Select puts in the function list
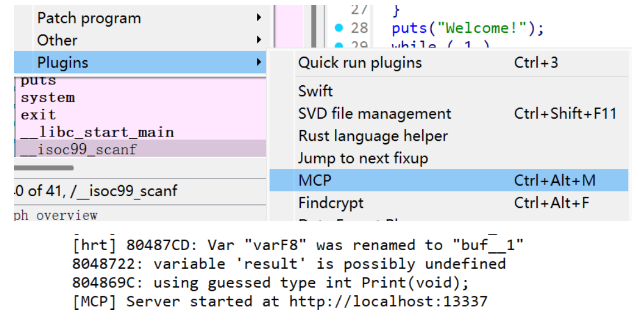Screen dimensions: 644x321 [x=38, y=81]
